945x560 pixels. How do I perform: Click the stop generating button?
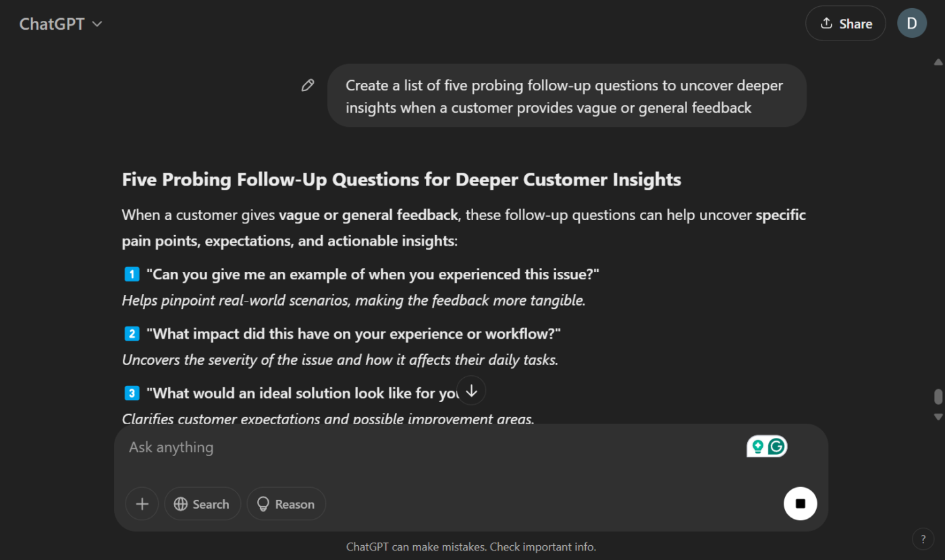point(800,503)
